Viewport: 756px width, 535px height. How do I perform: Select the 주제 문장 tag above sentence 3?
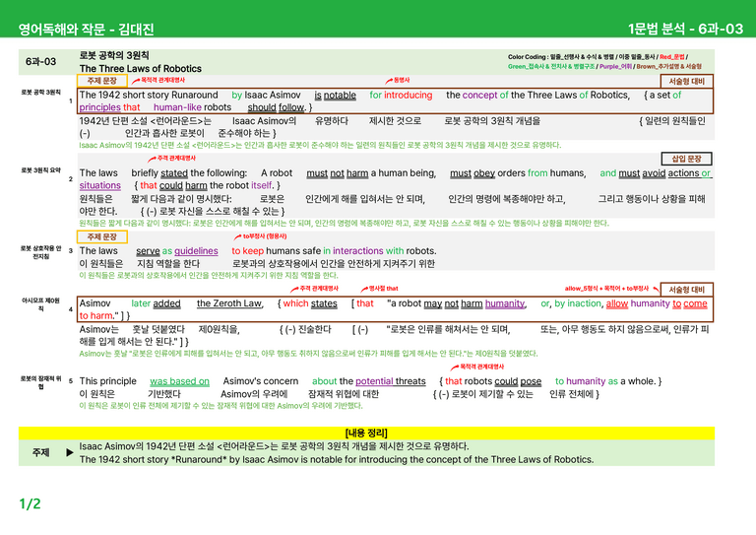(101, 236)
